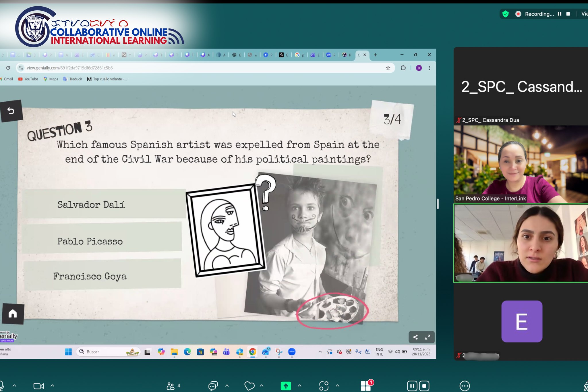This screenshot has height=392, width=588.
Task: Open the Zoom chat panel
Action: 213,386
